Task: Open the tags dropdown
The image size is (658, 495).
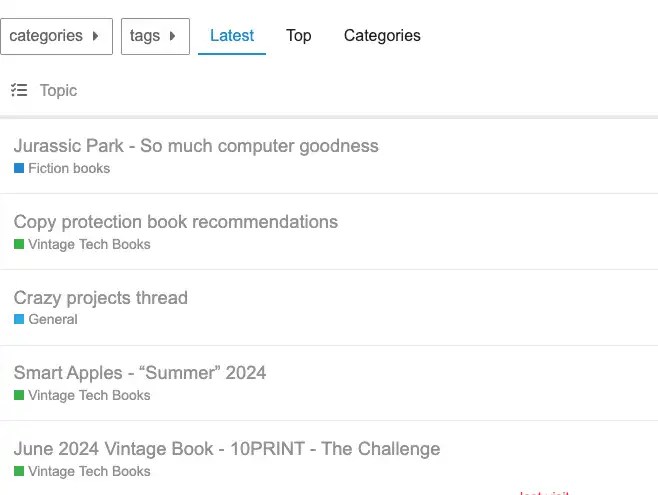Action: [155, 36]
